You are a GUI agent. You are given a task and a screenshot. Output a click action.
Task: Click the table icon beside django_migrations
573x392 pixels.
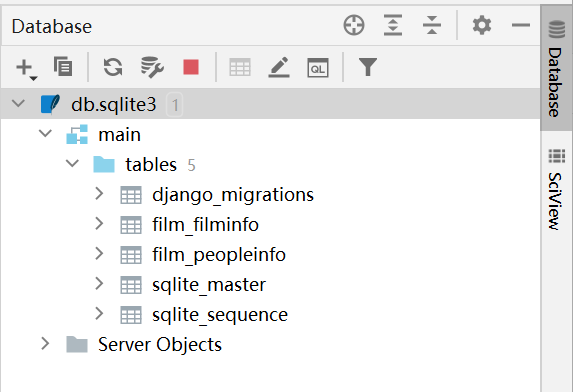tap(131, 195)
